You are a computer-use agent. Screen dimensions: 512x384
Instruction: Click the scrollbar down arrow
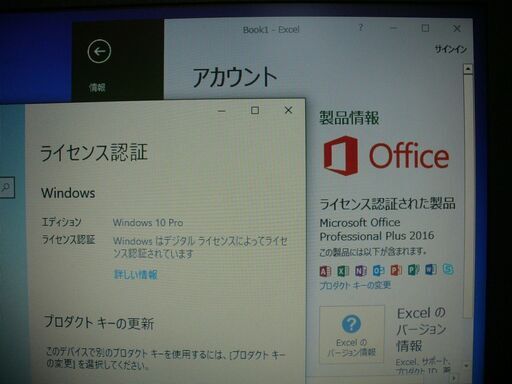[x=466, y=366]
